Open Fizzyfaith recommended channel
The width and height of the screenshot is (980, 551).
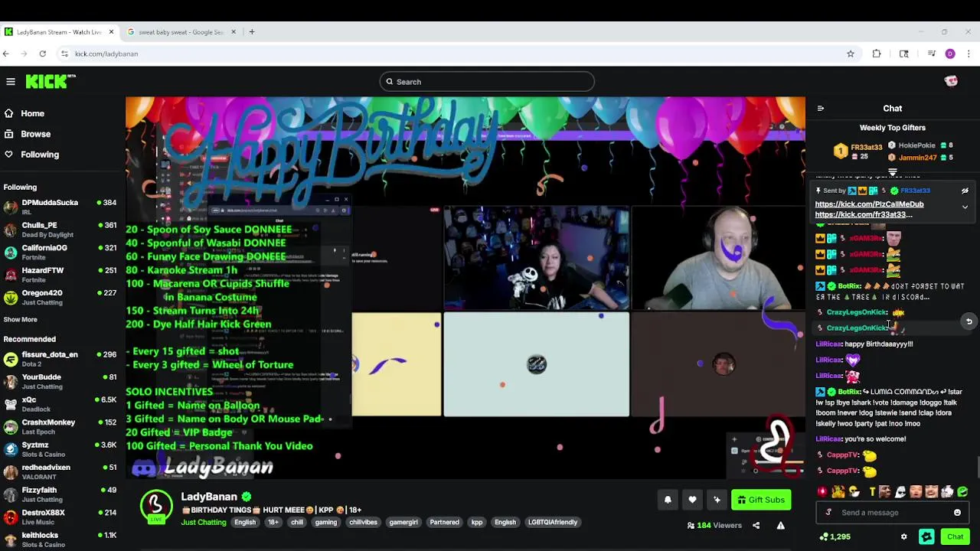(60, 494)
